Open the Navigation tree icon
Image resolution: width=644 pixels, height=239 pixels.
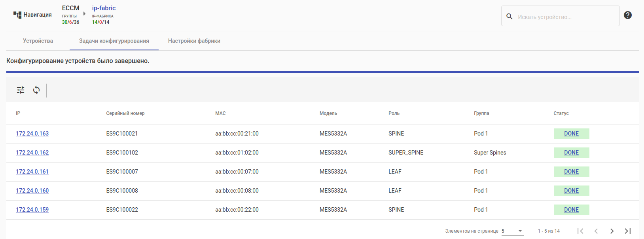click(x=17, y=15)
